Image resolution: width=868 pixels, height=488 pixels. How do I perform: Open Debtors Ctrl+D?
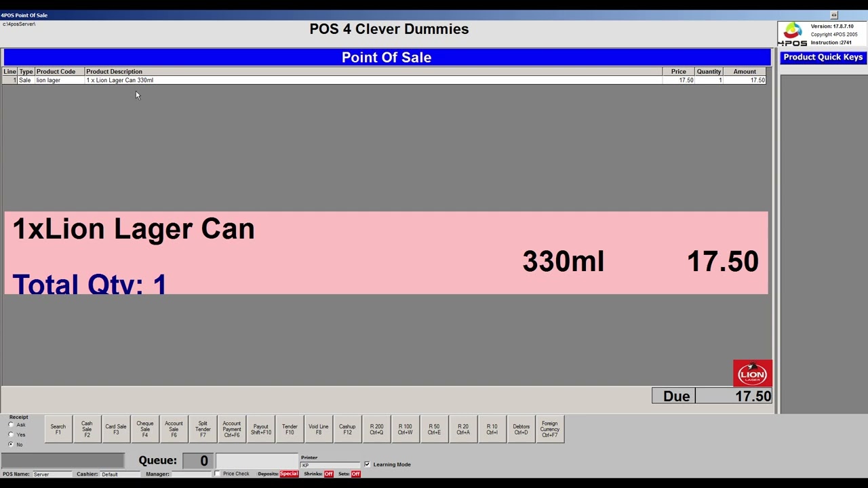tap(521, 430)
